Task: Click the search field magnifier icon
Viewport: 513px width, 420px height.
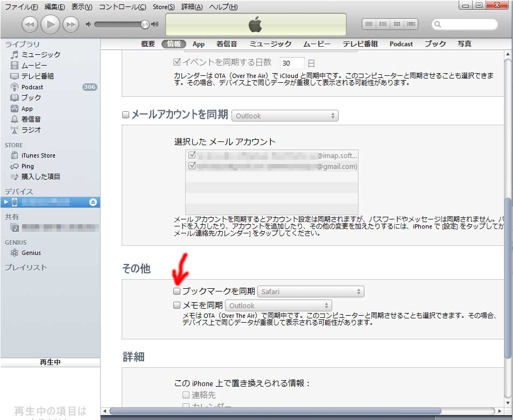Action: (438, 24)
